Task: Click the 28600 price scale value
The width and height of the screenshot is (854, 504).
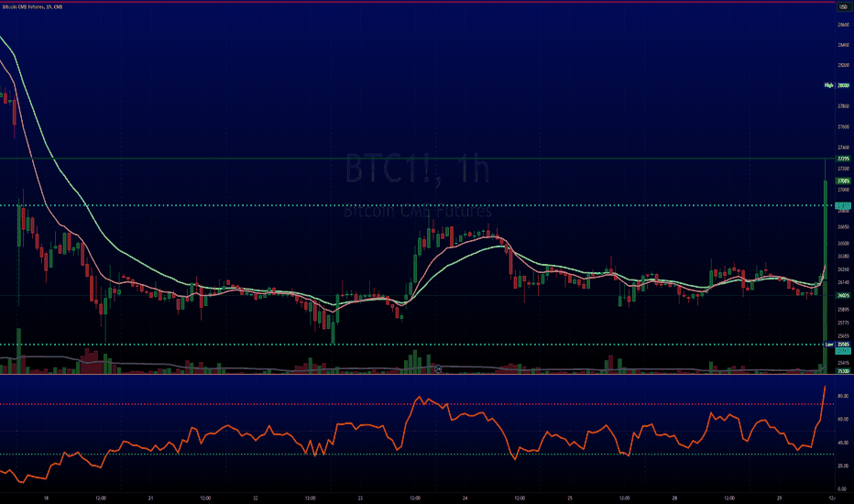Action: pyautogui.click(x=843, y=25)
